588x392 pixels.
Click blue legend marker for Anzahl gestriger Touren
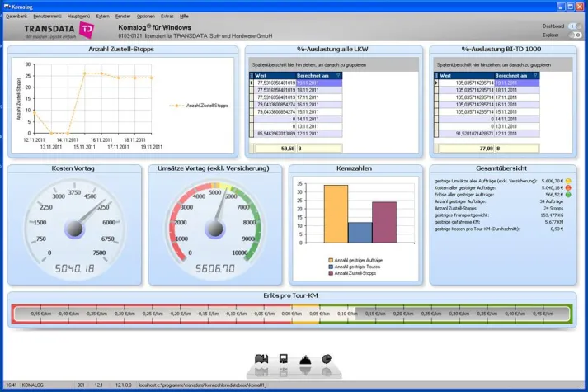click(x=331, y=267)
